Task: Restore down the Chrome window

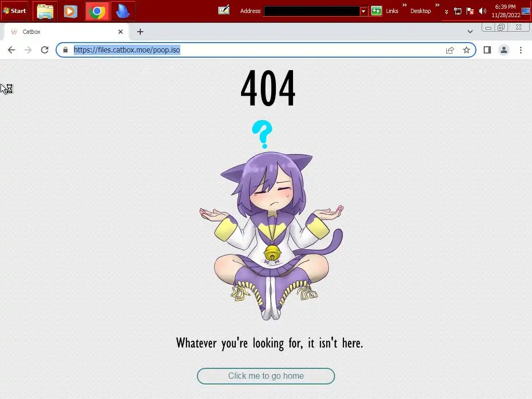Action: (501, 28)
